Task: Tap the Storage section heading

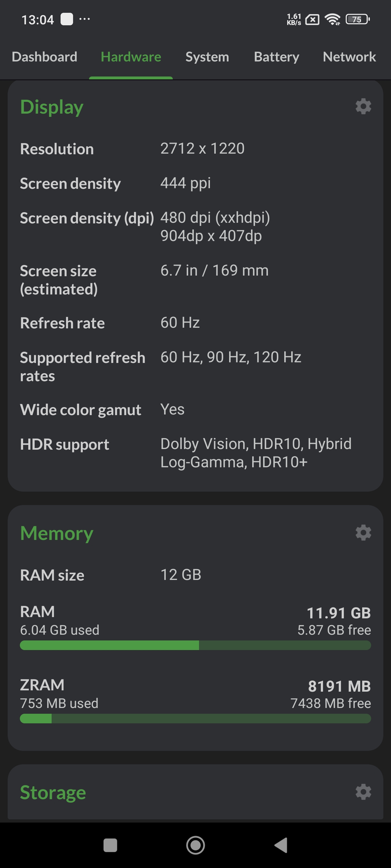Action: (53, 792)
